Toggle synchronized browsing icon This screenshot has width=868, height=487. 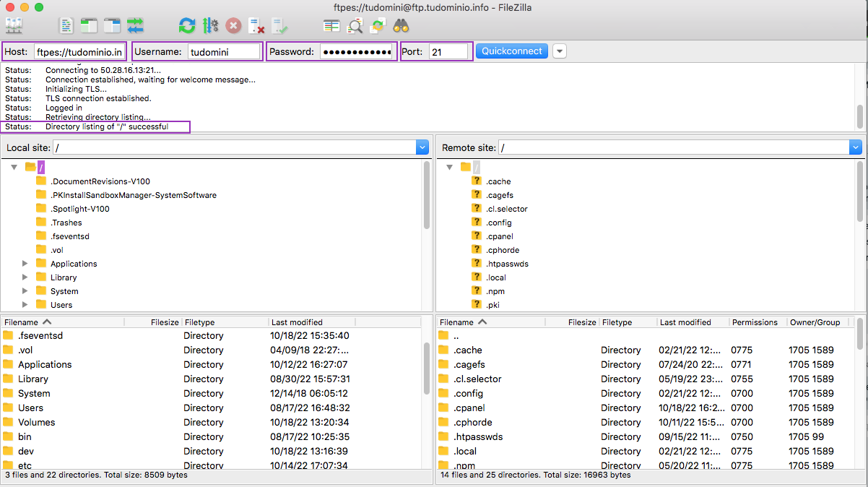378,26
